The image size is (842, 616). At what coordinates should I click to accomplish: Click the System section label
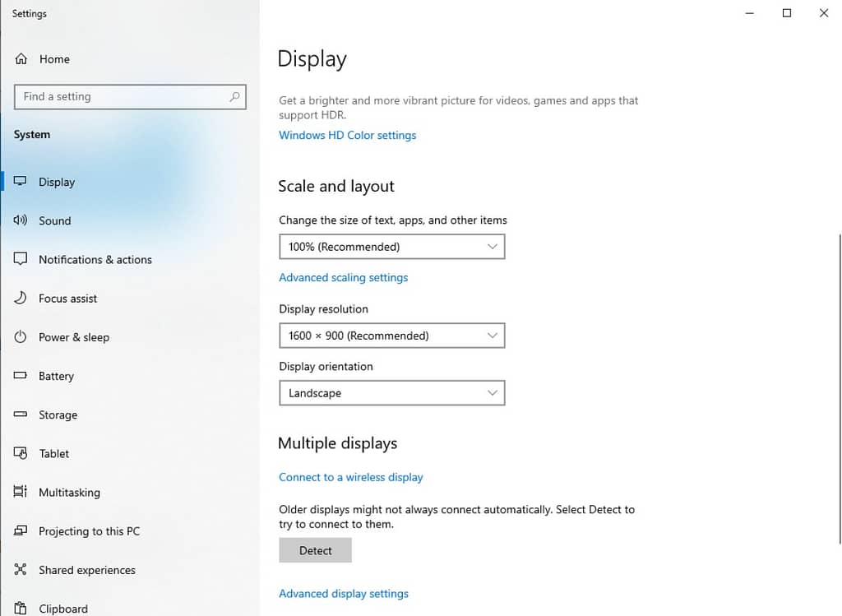(32, 135)
